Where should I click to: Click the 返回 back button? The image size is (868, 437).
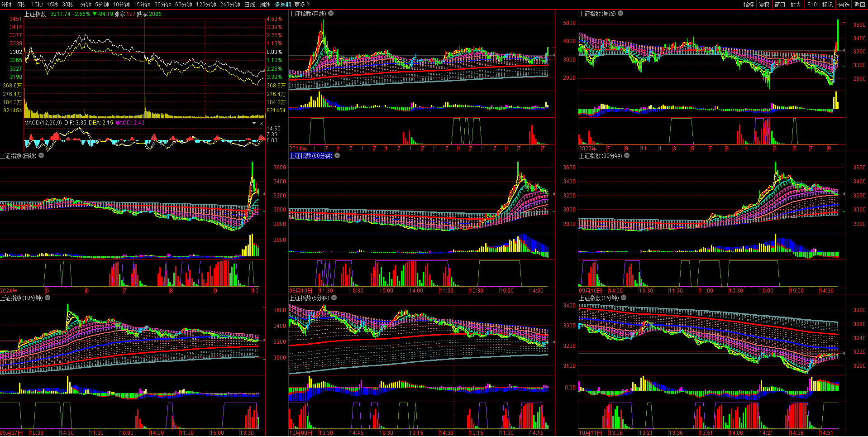tap(859, 5)
